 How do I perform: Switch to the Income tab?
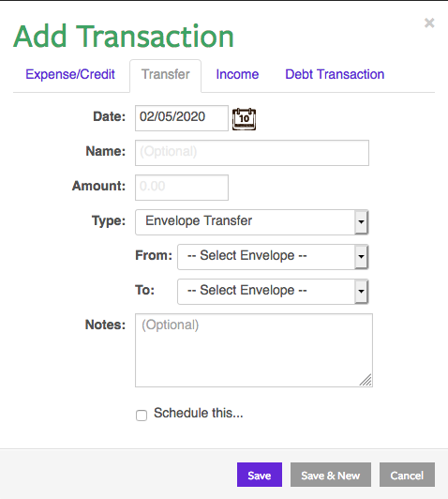tap(237, 74)
